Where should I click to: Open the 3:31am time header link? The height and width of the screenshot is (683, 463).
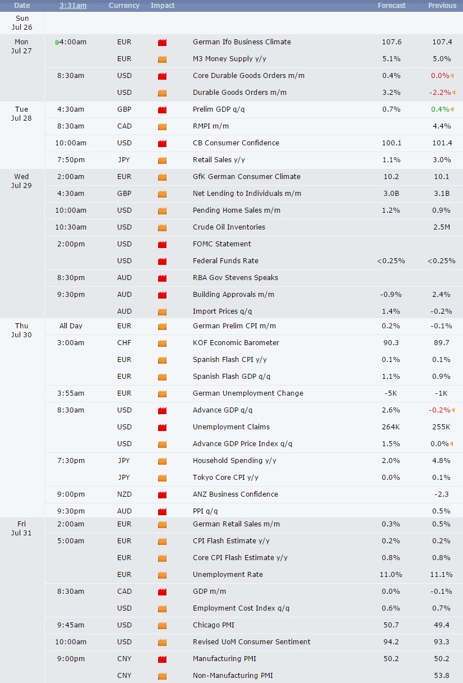[73, 6]
